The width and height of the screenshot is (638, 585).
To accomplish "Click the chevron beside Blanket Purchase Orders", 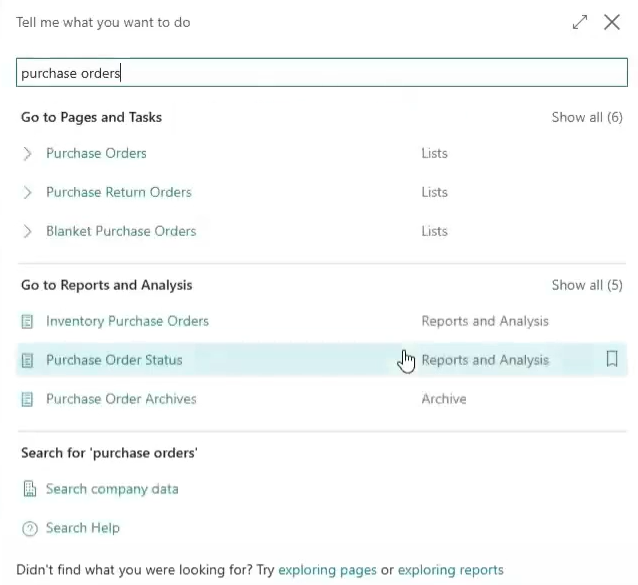I will click(x=27, y=231).
